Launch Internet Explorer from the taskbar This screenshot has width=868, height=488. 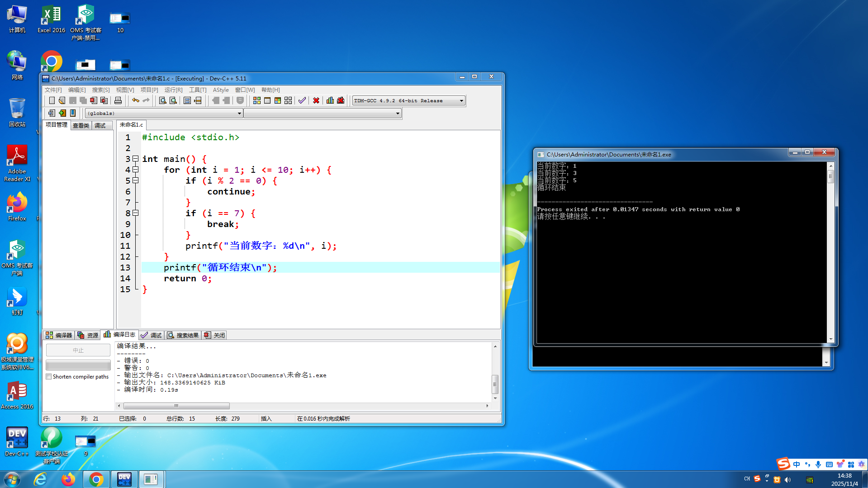(40, 479)
